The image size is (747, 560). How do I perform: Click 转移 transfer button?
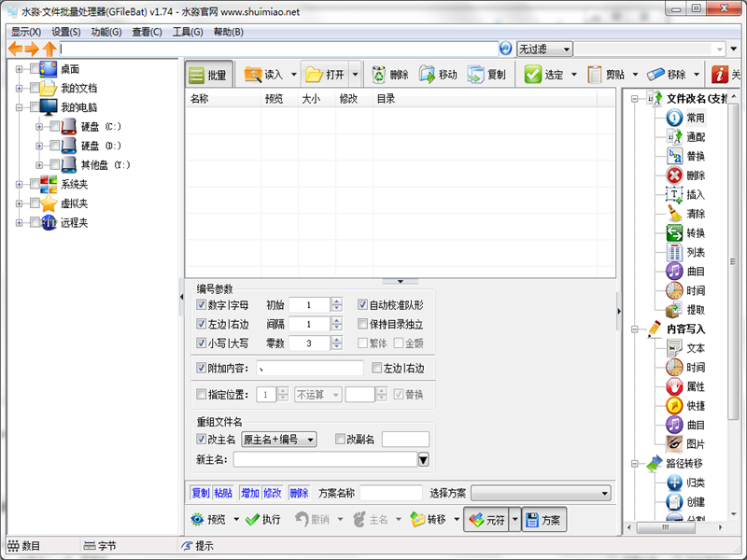coord(428,520)
